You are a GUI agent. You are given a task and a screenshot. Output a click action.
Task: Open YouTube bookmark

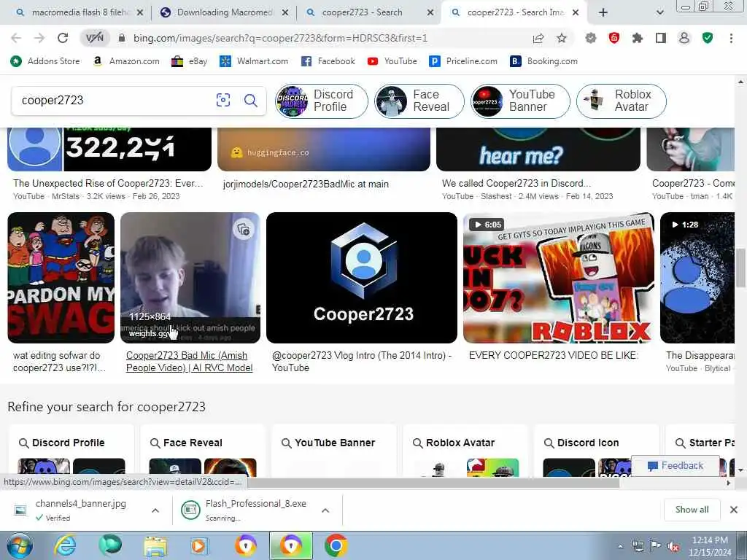392,61
